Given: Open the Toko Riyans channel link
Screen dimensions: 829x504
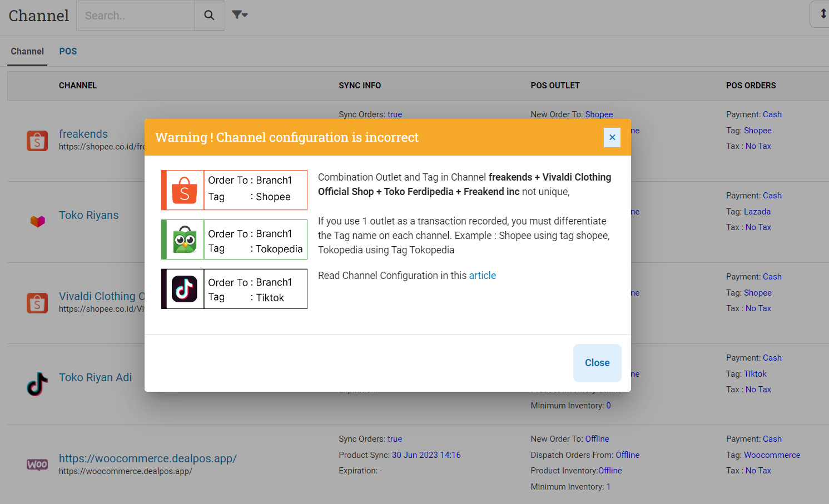Looking at the screenshot, I should click(89, 215).
